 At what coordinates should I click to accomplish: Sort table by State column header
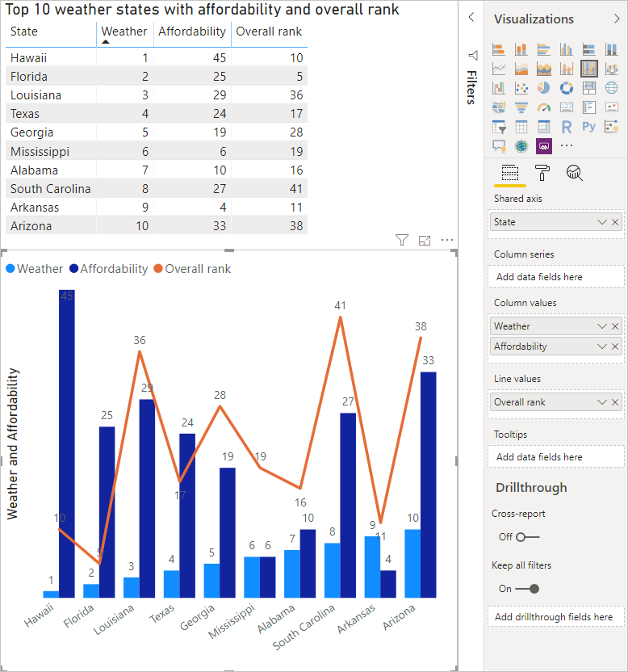pyautogui.click(x=24, y=31)
